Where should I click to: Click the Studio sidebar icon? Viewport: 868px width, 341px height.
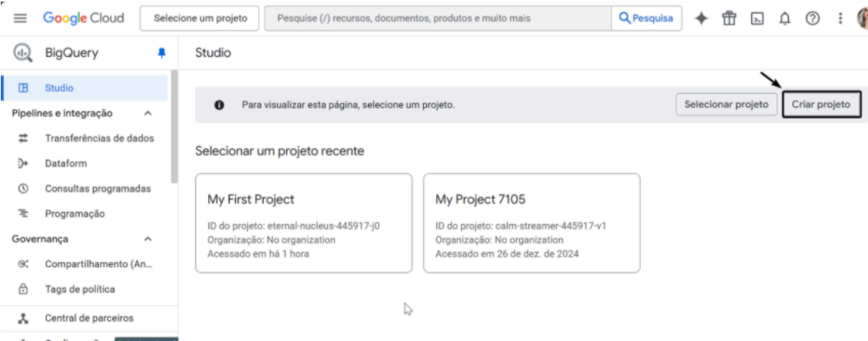tap(23, 88)
